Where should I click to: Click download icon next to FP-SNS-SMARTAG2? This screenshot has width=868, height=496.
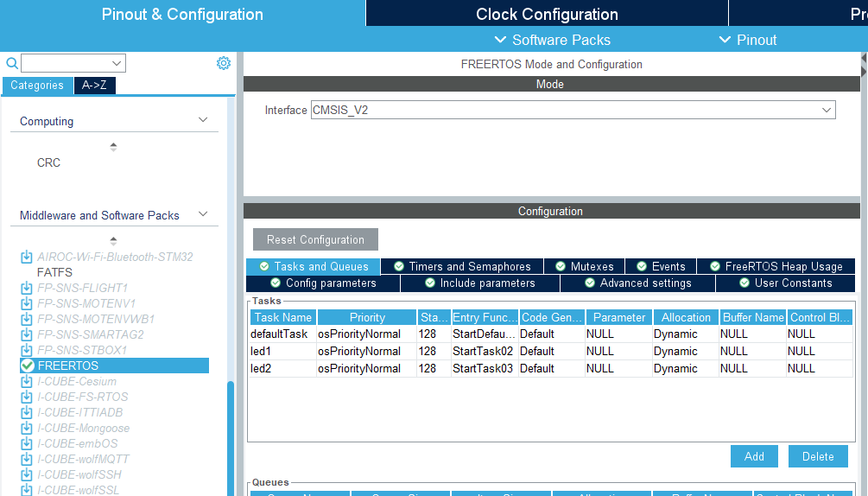point(27,334)
